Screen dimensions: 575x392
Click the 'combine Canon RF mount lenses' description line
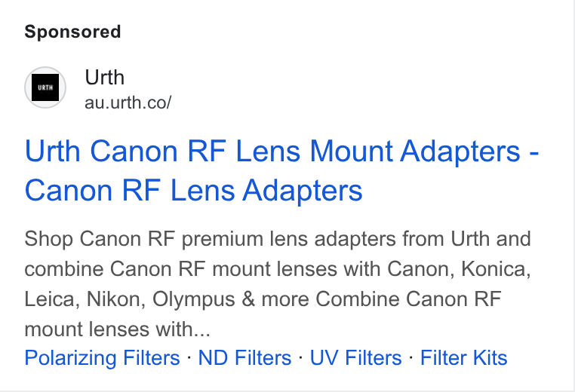[x=278, y=269]
